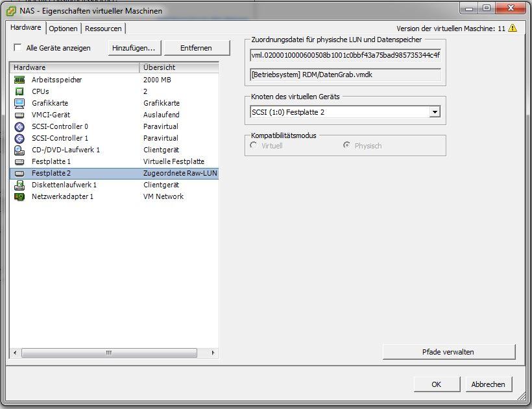
Task: Click the Zugeordnete Raw-LUN summary text
Action: (180, 173)
